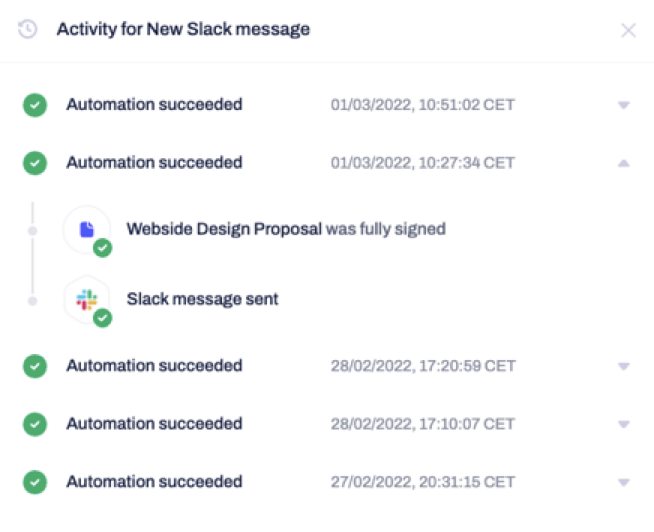Expand the 17:10:07 CET automation entry
654x532 pixels.
624,424
